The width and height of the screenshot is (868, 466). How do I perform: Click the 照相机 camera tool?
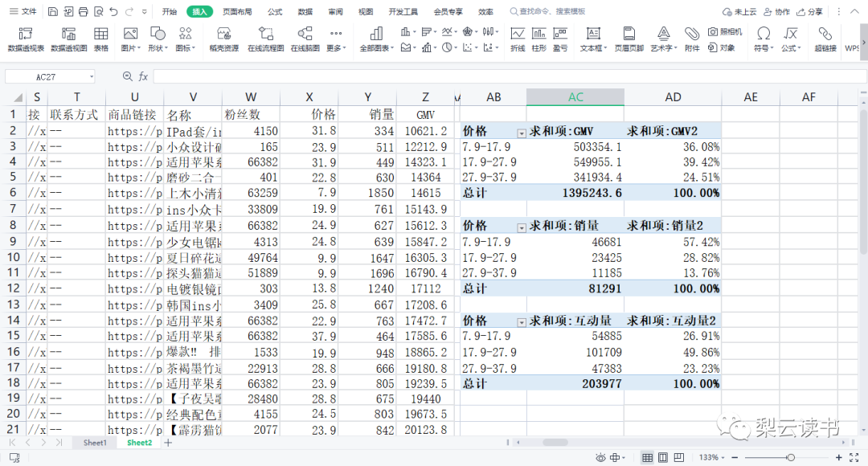725,32
